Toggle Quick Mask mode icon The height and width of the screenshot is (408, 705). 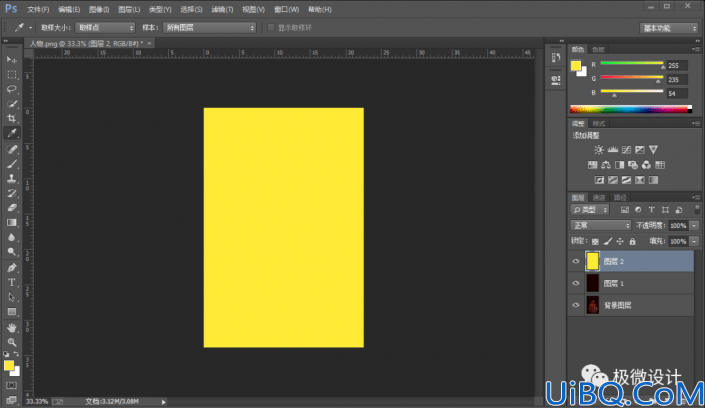tap(11, 386)
